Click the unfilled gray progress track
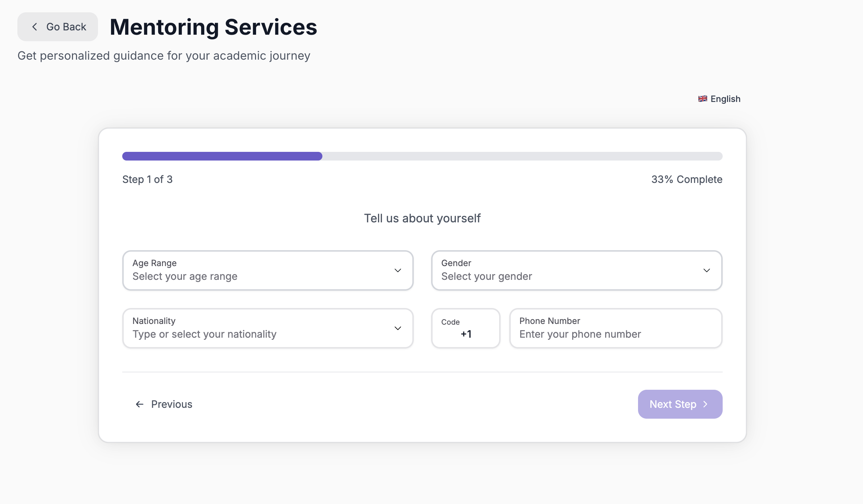Screen dimensions: 863x504 click(522, 156)
